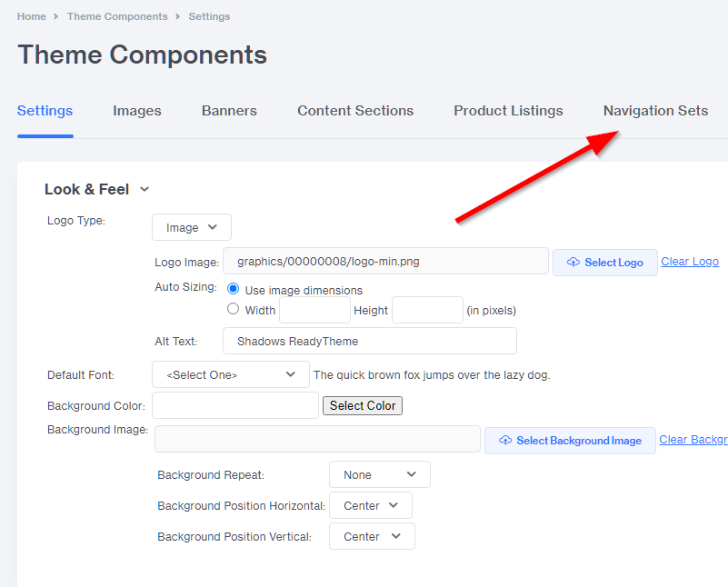Select the Width radio button

(234, 309)
